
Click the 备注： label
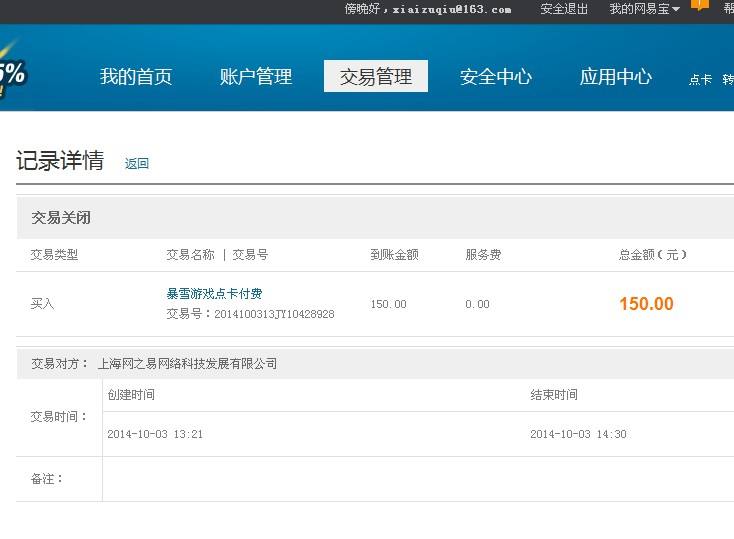[46, 479]
